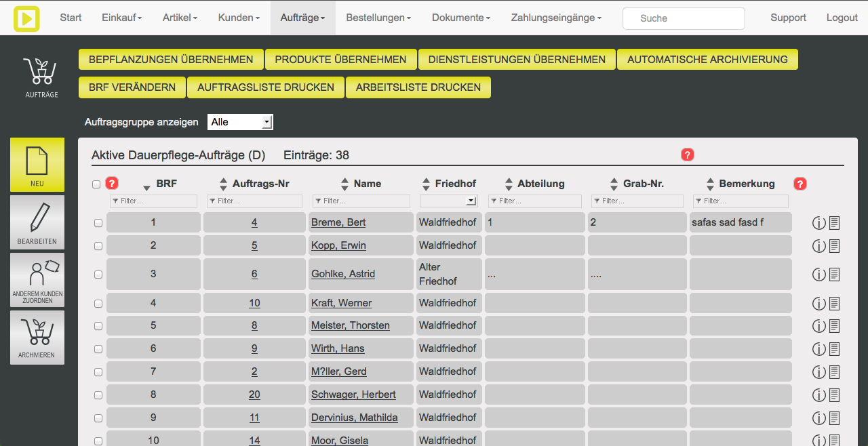Click Automatische Archivierung button
This screenshot has width=868, height=446.
click(707, 60)
